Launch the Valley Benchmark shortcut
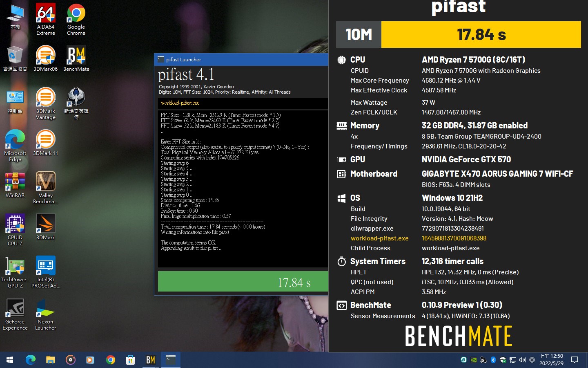The width and height of the screenshot is (588, 368). (46, 188)
